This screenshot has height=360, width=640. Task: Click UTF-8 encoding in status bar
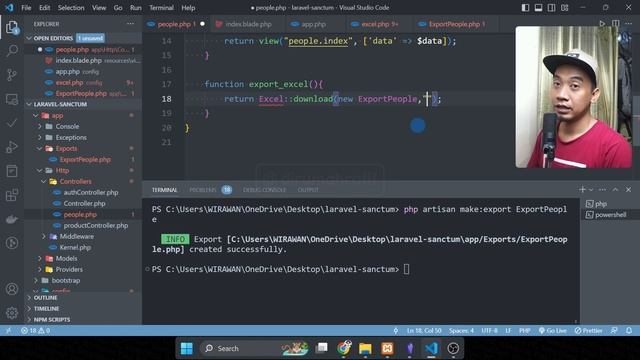pyautogui.click(x=489, y=331)
